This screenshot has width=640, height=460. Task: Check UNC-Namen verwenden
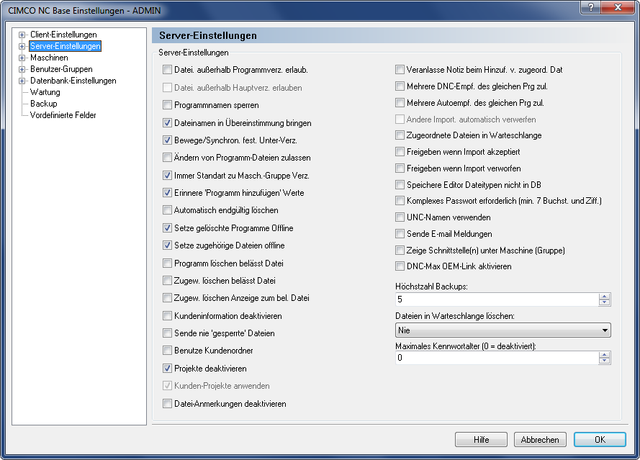pyautogui.click(x=400, y=217)
